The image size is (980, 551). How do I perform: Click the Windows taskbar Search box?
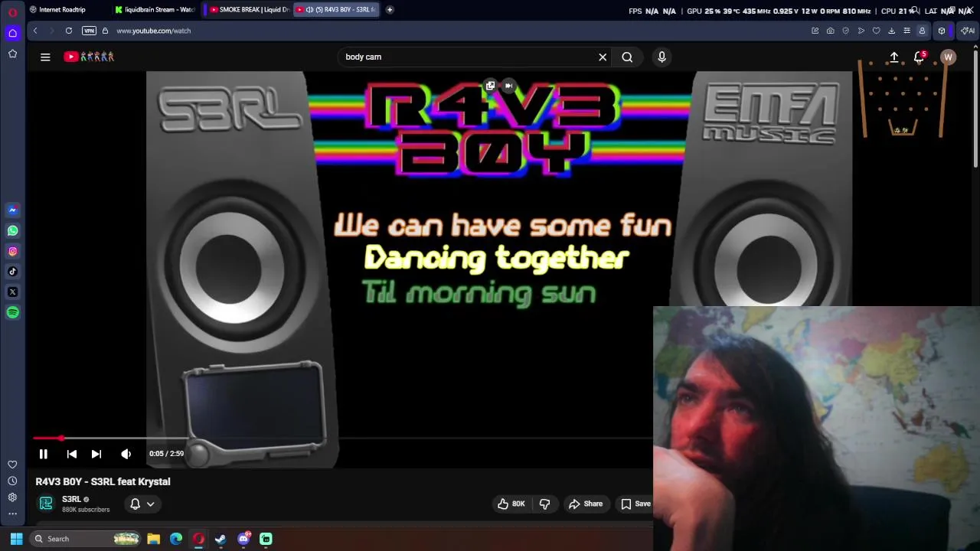[x=86, y=539]
